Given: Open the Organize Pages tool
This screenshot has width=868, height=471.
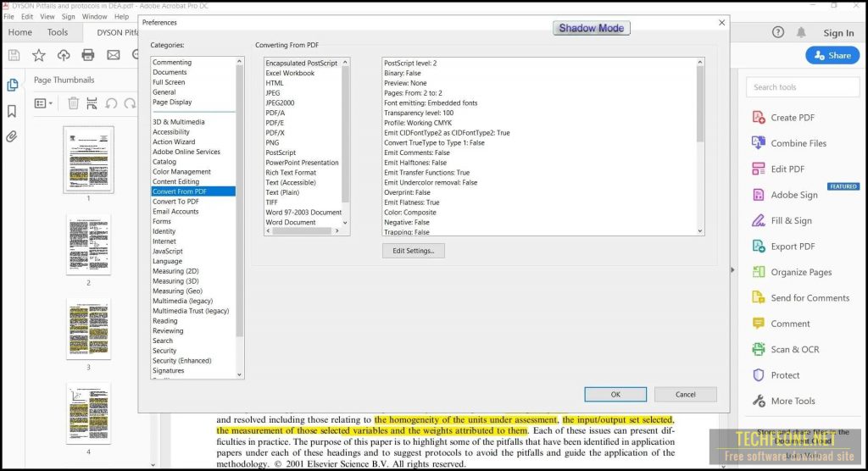Looking at the screenshot, I should (x=793, y=272).
